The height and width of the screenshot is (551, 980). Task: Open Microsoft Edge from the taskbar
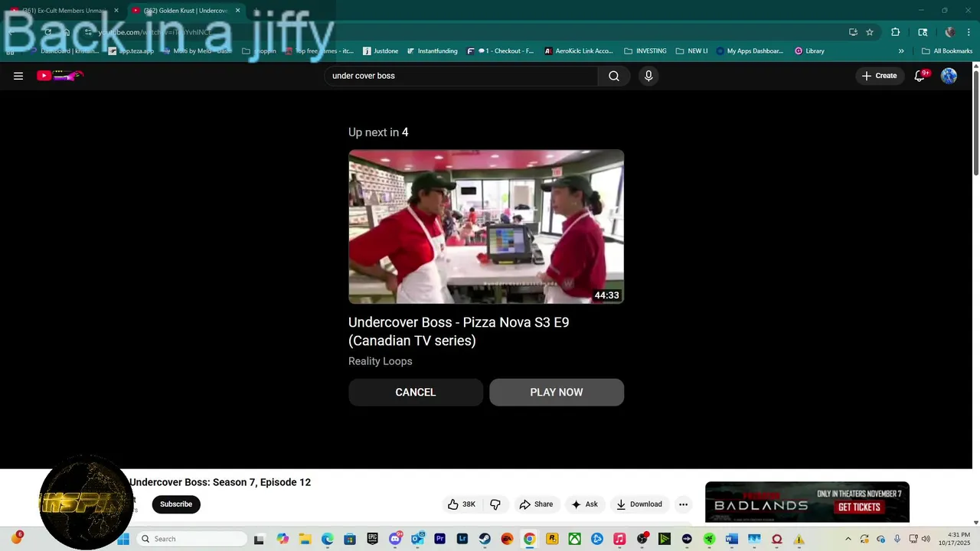[x=328, y=539]
